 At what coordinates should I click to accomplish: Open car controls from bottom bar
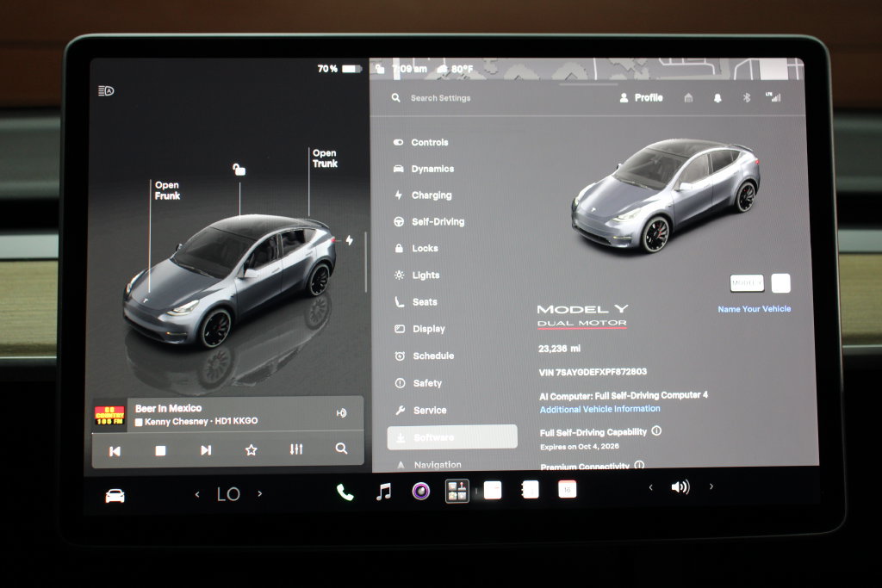pyautogui.click(x=115, y=496)
